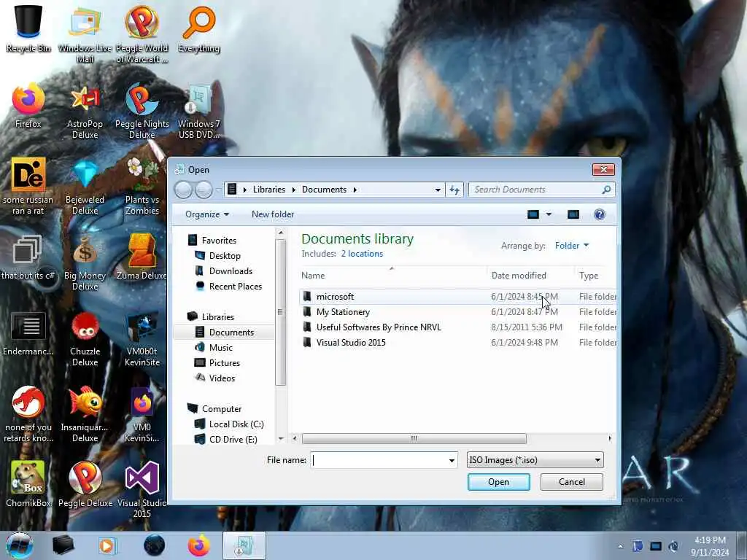Image resolution: width=747 pixels, height=560 pixels.
Task: Select VM0b0t KevinSite desktop icon
Action: point(142,338)
